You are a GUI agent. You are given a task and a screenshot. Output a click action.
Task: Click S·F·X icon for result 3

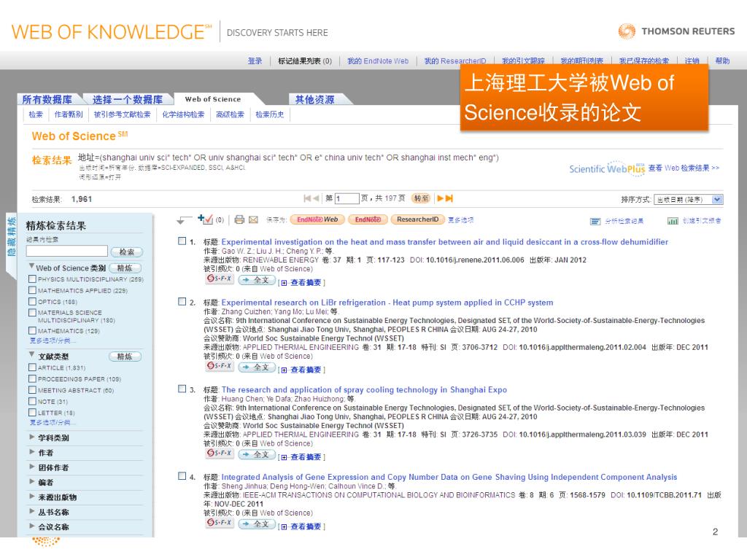(219, 454)
